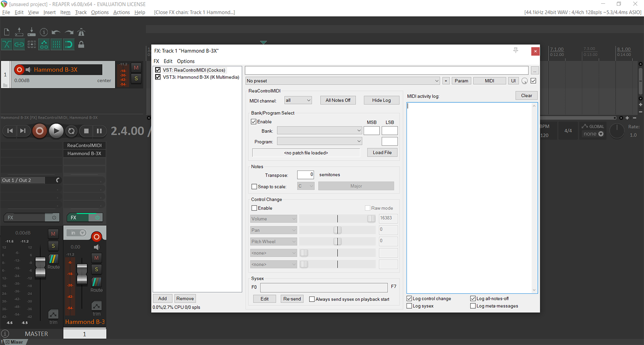Arm record on Hammond B-3X track
The image size is (644, 345).
point(19,70)
